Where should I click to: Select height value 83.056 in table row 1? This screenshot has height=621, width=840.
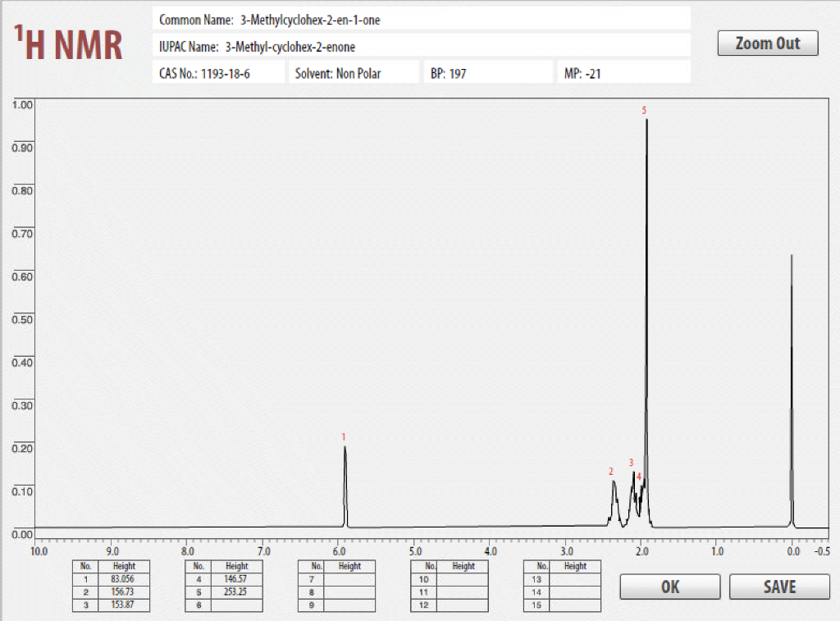[x=125, y=578]
